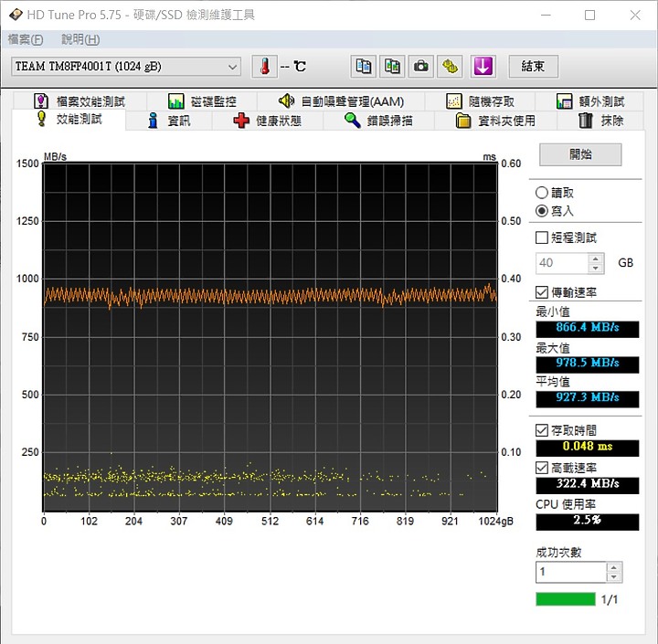The width and height of the screenshot is (658, 644).
Task: Select the 寫入 write radio button
Action: [x=542, y=211]
